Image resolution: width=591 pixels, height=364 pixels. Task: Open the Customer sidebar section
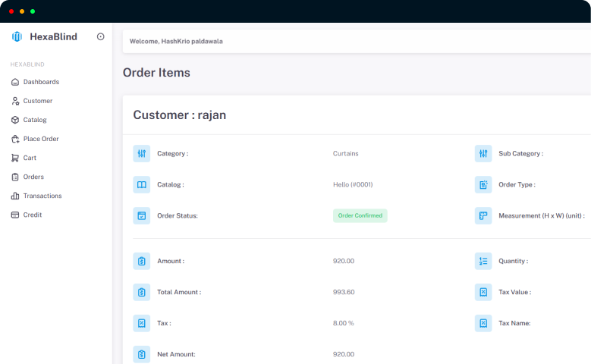37,101
